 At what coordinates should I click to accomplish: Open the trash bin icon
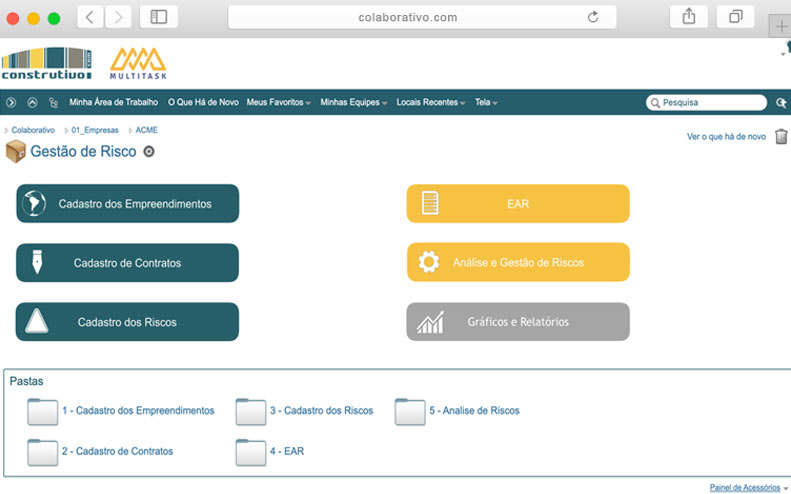[781, 136]
